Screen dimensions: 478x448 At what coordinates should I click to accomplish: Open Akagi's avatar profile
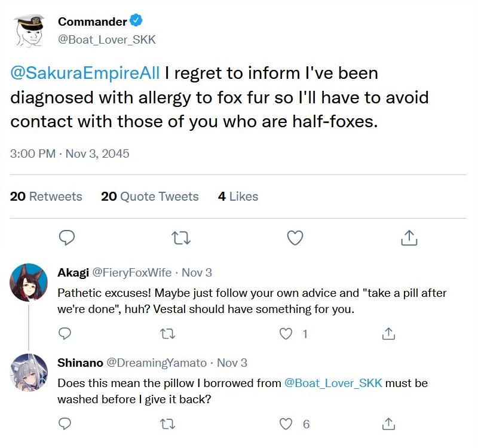pyautogui.click(x=28, y=283)
